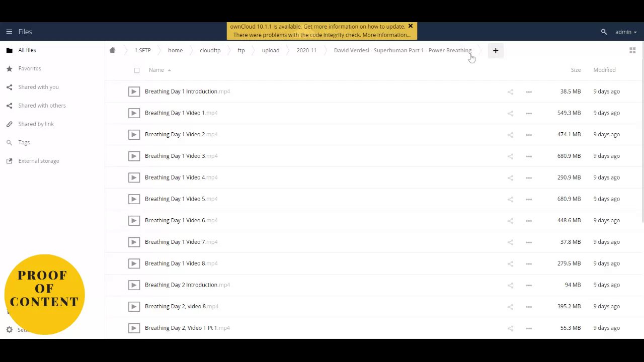Click the David Verdesi folder breadcrumb

(403, 50)
